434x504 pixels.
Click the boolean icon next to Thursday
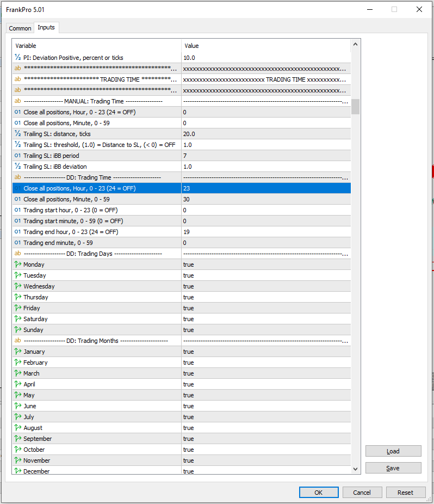pyautogui.click(x=17, y=297)
